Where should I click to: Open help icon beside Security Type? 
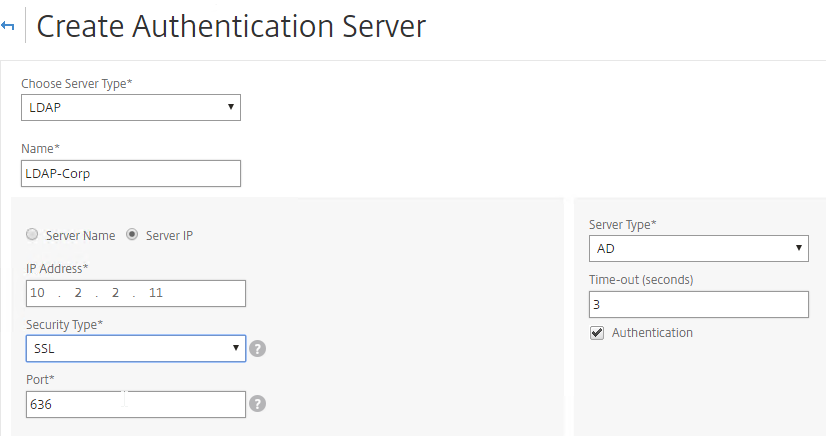[257, 349]
